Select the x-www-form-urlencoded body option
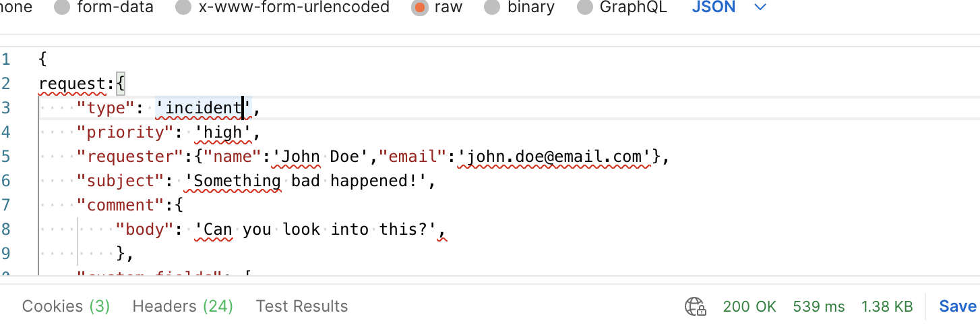The height and width of the screenshot is (336, 980). (x=183, y=8)
